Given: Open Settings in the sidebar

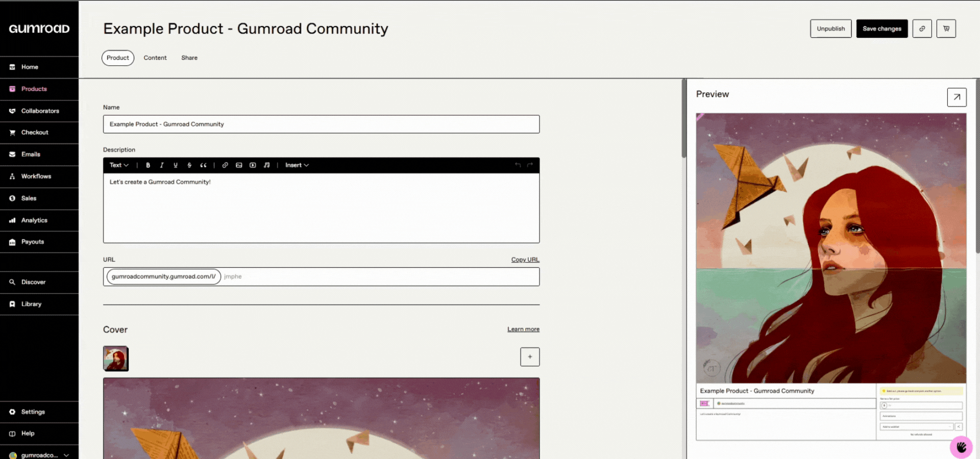Looking at the screenshot, I should (x=39, y=412).
